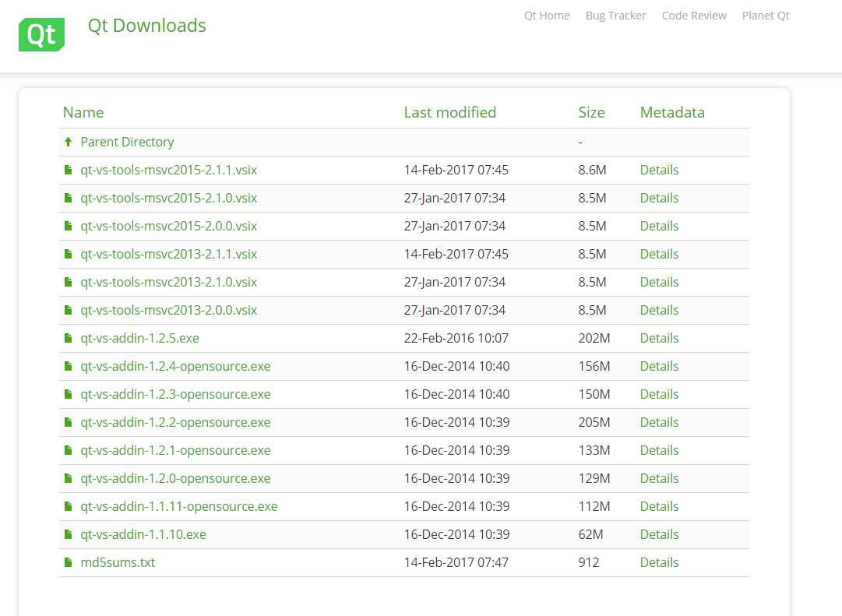Click file icon beside qt-vs-addin-1.2.5.exe
Viewport: 842px width, 616px height.
tap(69, 338)
